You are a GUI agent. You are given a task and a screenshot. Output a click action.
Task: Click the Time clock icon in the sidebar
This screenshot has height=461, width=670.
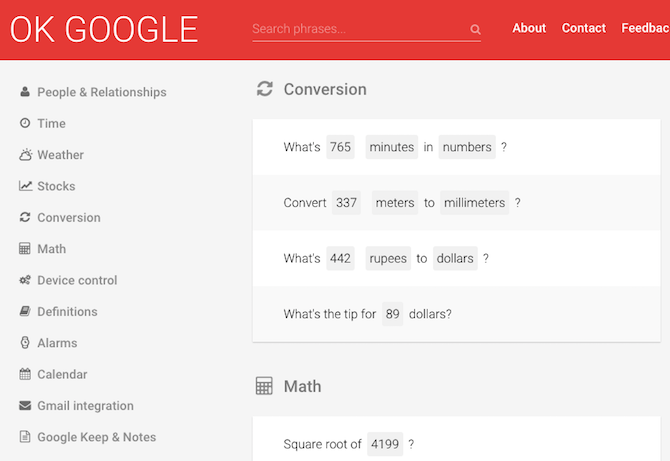tap(25, 123)
